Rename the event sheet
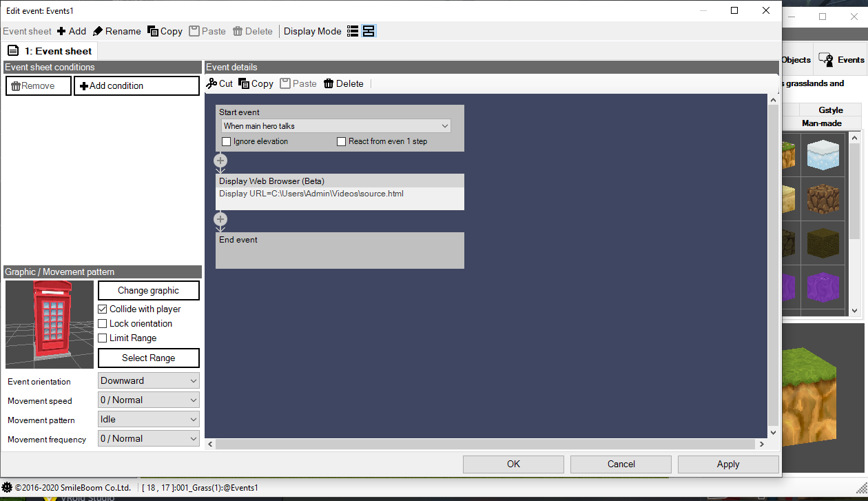This screenshot has height=501, width=868. 116,31
